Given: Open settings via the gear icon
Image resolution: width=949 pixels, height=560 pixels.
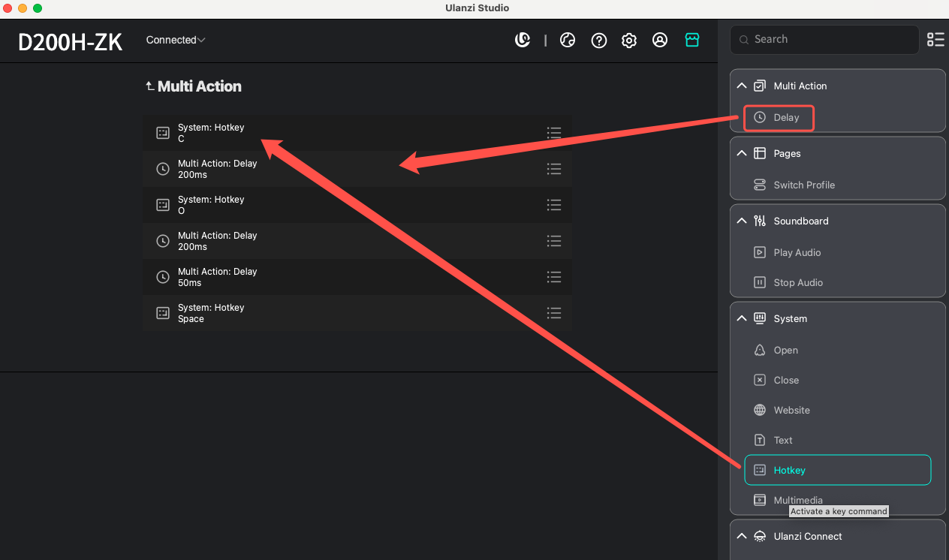Looking at the screenshot, I should tap(629, 41).
